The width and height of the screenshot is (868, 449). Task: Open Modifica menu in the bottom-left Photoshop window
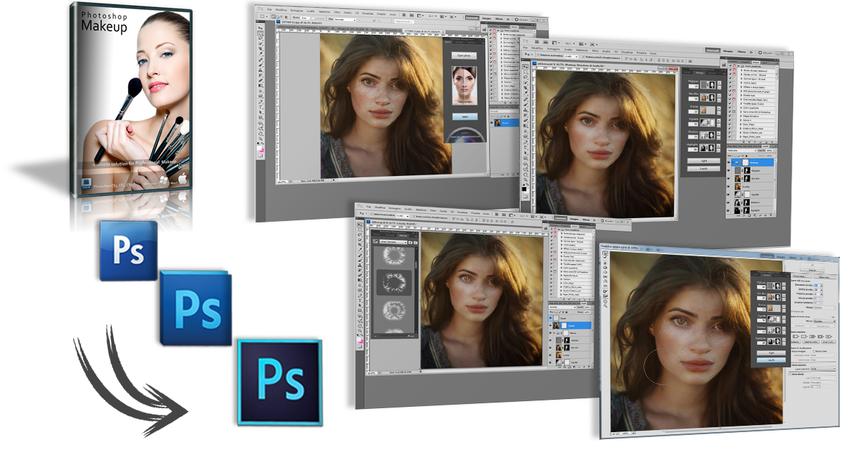click(x=379, y=208)
